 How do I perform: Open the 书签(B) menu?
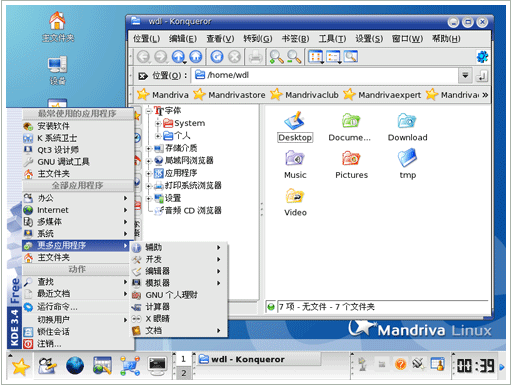pyautogui.click(x=295, y=39)
